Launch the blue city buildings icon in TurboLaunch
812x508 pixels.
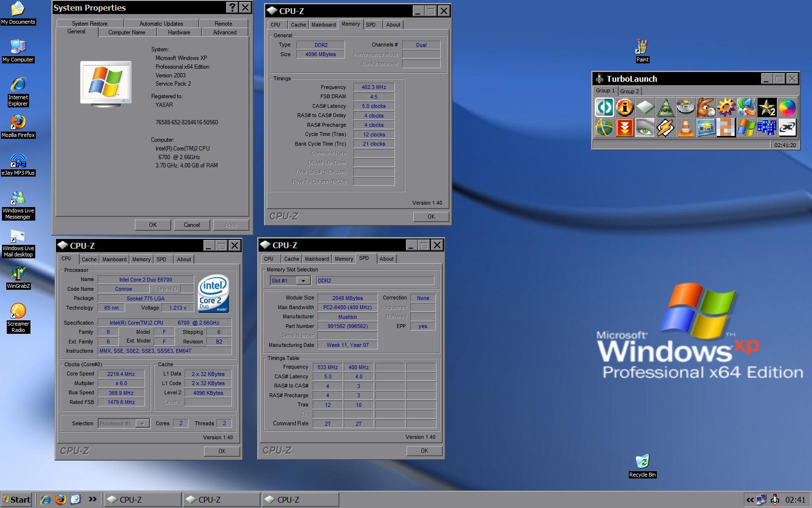click(x=767, y=128)
